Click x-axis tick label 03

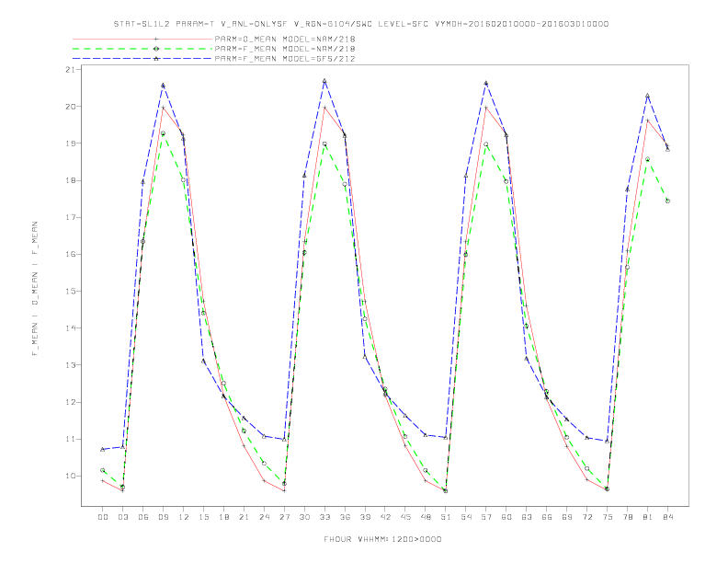pos(122,517)
